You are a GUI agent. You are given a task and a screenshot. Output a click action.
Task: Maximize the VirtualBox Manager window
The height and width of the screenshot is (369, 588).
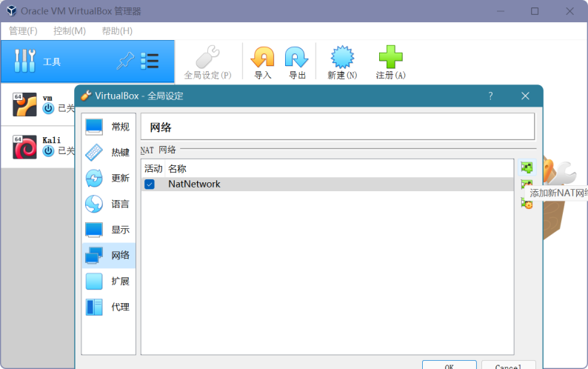(x=535, y=11)
